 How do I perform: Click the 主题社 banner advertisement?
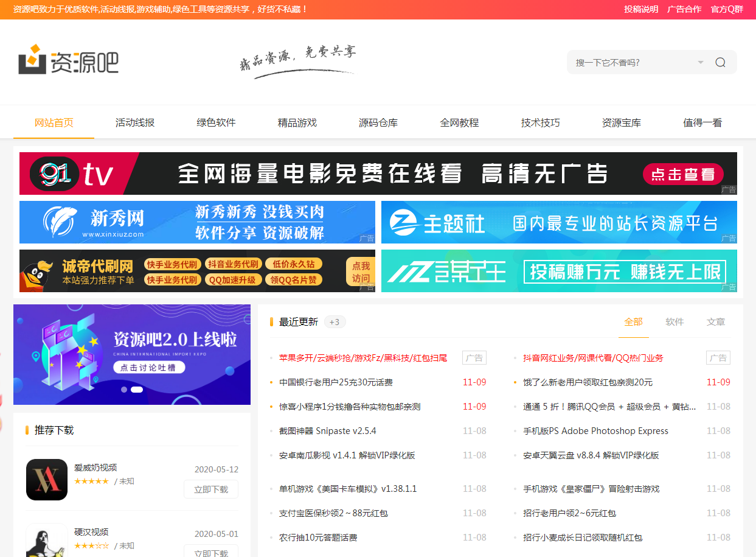(x=558, y=222)
